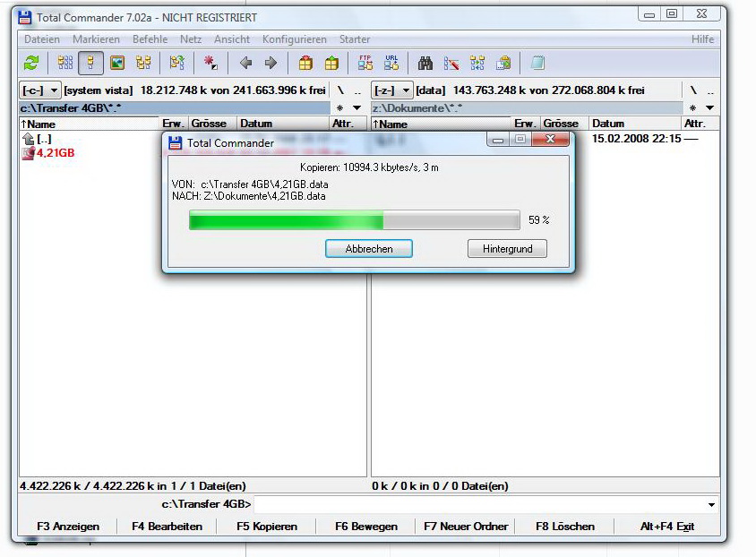
Task: Switch to brief file names view
Action: click(x=65, y=63)
